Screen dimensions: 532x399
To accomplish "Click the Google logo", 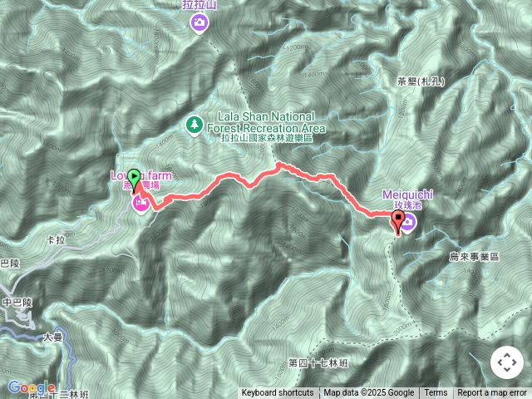I will point(32,388).
